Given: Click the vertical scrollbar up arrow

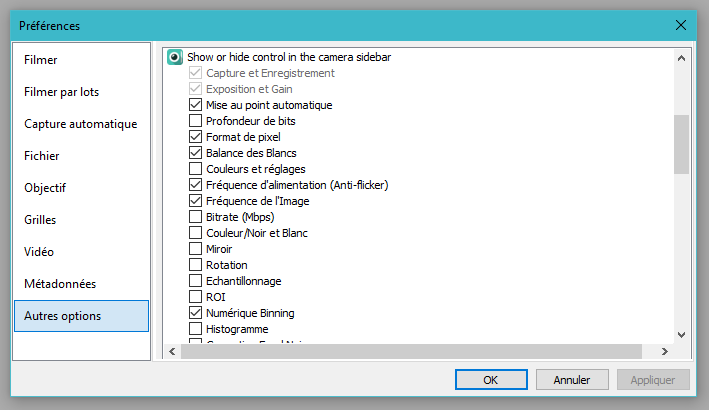Looking at the screenshot, I should pos(682,58).
